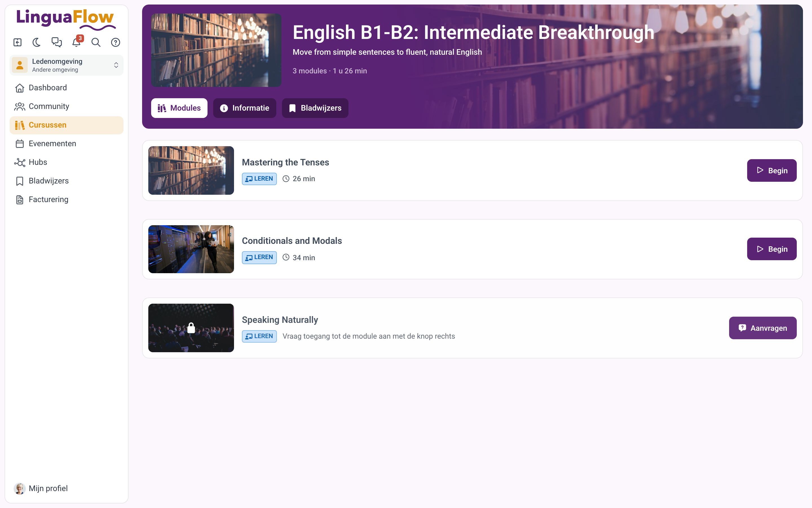The image size is (812, 508).
Task: Click LEREN badge on Mastering the Tenses
Action: (x=259, y=179)
